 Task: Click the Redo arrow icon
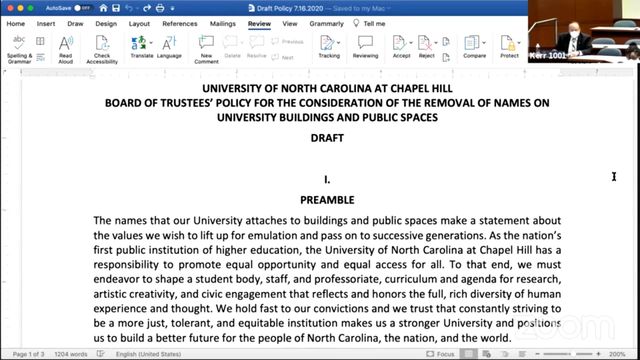[147, 8]
